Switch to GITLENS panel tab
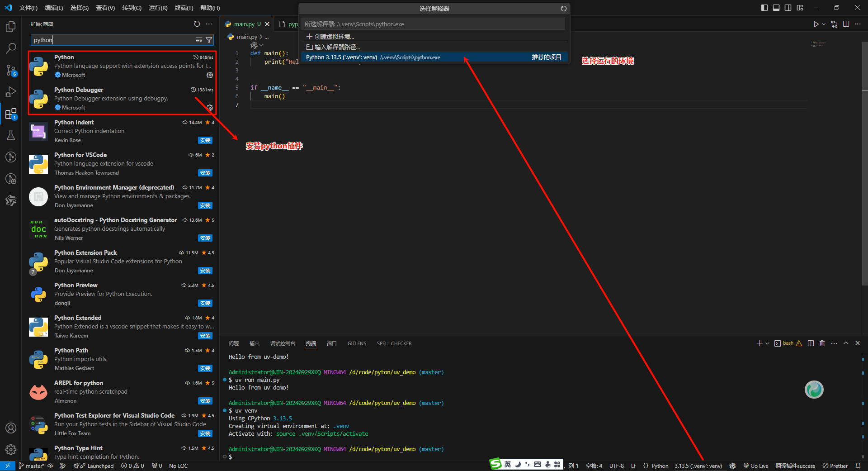This screenshot has height=471, width=868. click(x=357, y=343)
